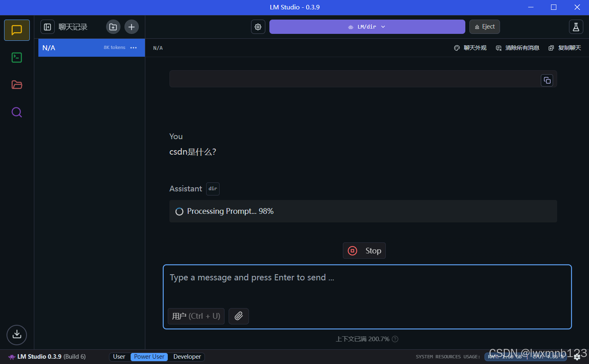Image resolution: width=589 pixels, height=364 pixels.
Task: Open the LM/dir model selector dropdown
Action: click(367, 27)
